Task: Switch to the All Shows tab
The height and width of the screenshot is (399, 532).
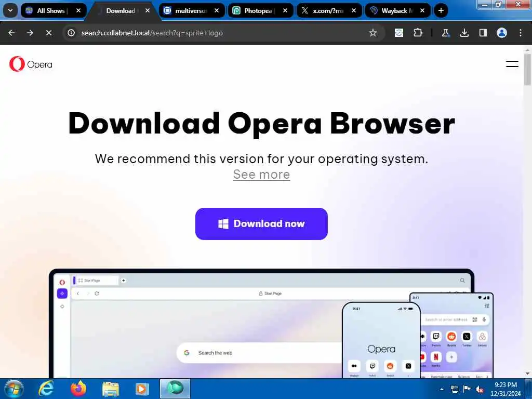Action: point(54,10)
